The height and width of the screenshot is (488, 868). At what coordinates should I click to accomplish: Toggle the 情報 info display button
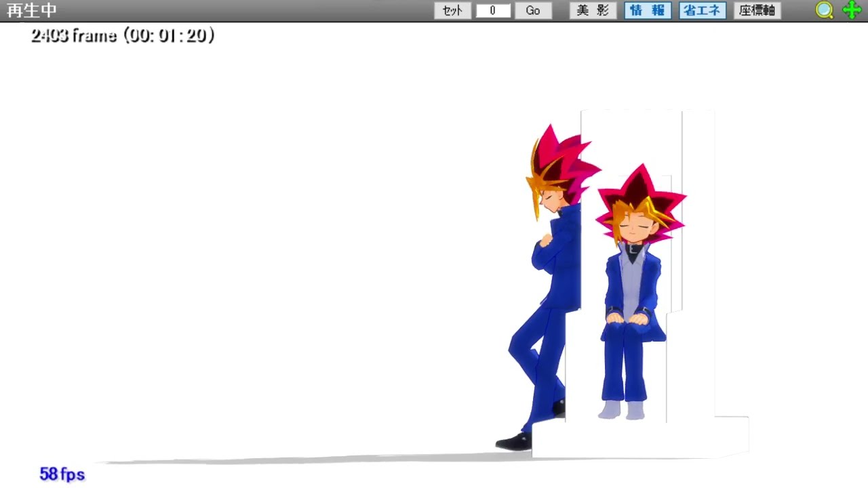click(648, 11)
